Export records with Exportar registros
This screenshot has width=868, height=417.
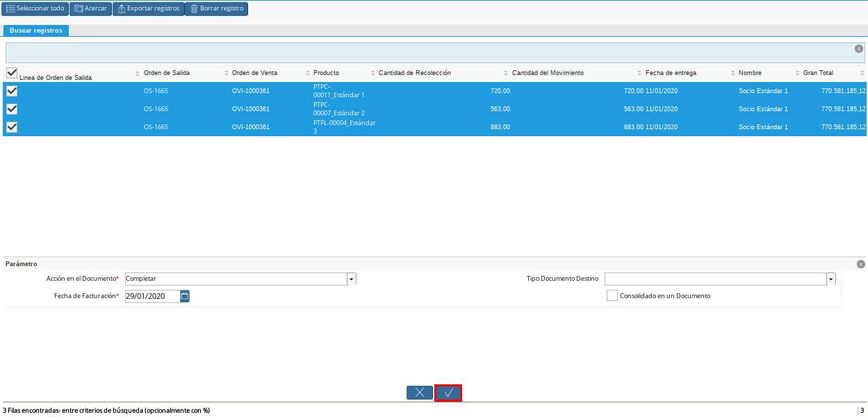click(148, 8)
